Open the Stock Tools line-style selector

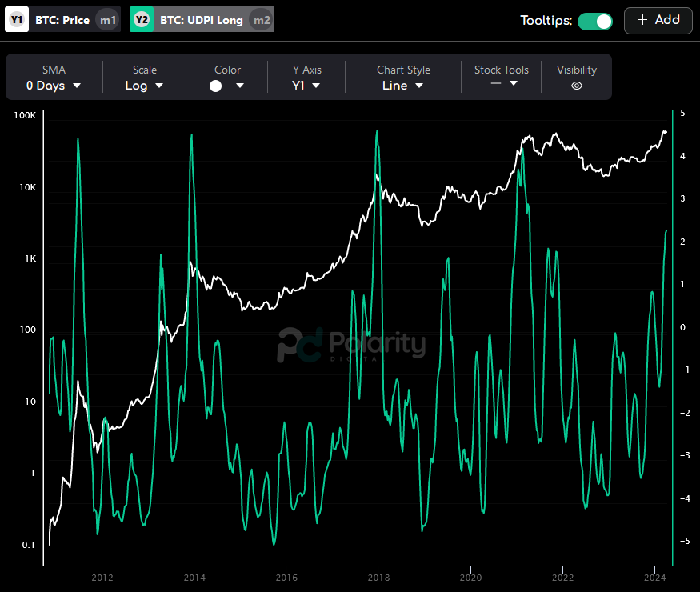[x=502, y=82]
